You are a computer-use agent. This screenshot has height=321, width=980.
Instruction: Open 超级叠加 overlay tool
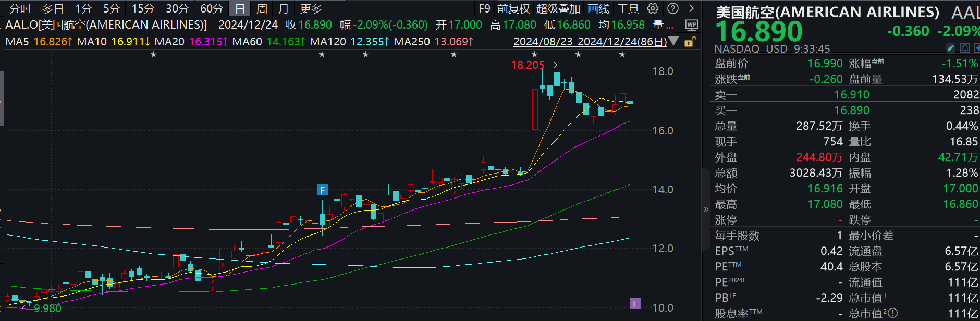(558, 9)
